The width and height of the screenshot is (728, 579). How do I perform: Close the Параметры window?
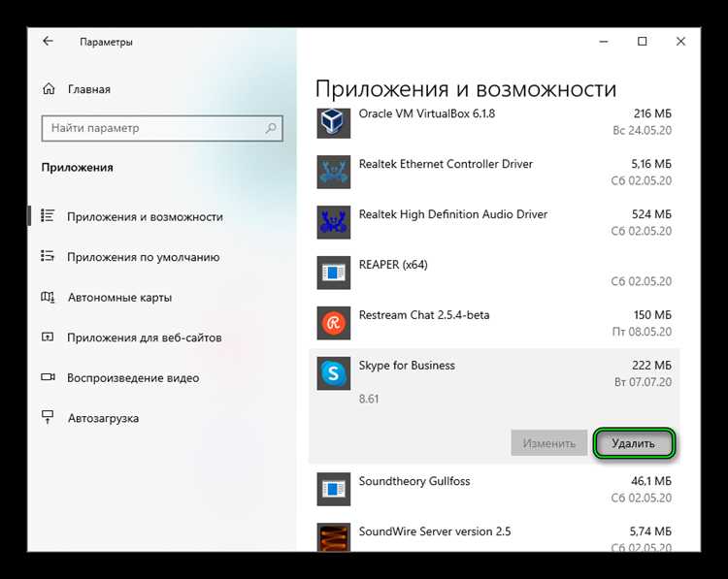click(680, 42)
